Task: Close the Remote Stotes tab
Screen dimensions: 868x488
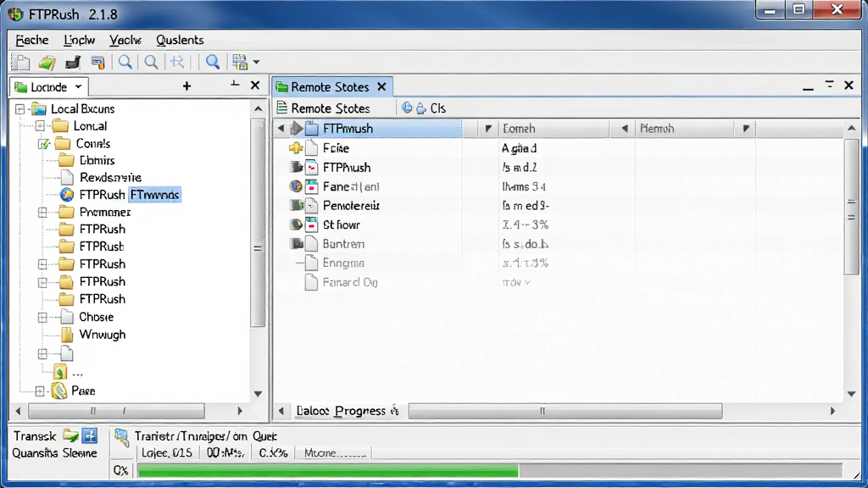Action: click(381, 87)
